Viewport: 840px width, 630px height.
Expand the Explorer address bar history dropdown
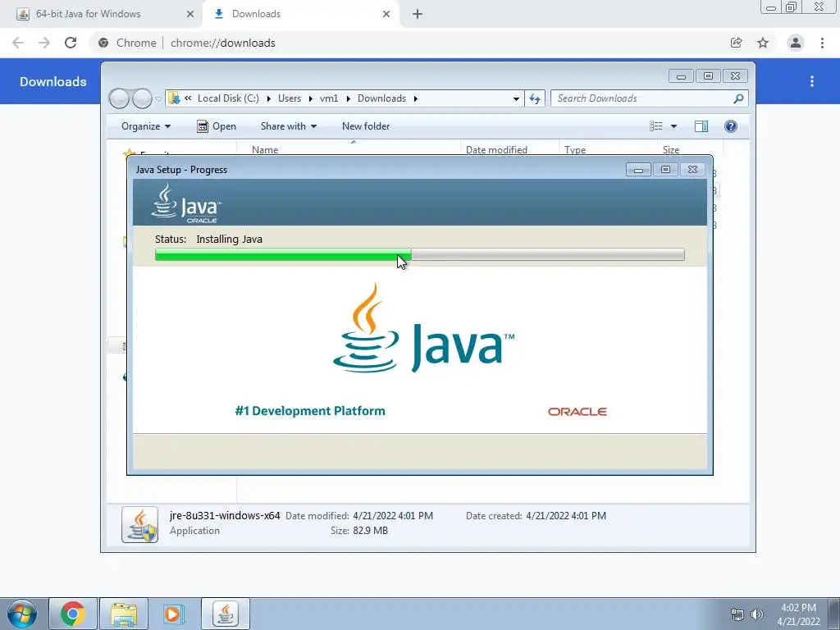click(x=516, y=98)
